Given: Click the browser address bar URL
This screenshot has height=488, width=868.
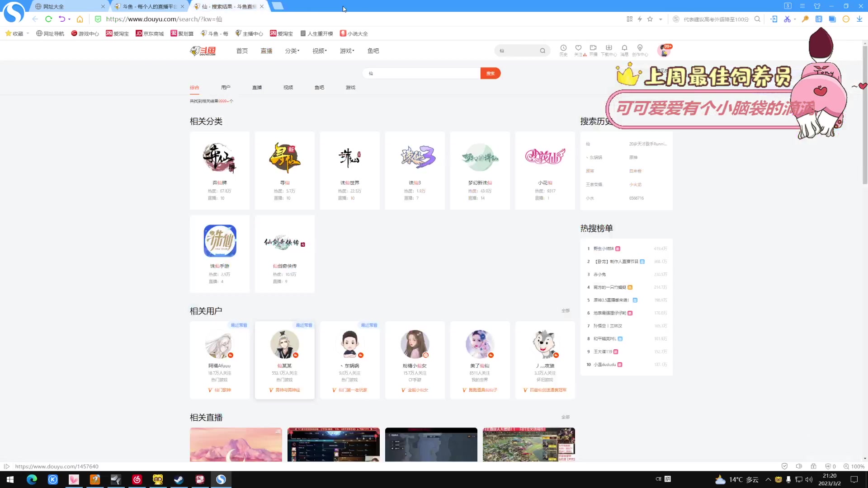Looking at the screenshot, I should (164, 19).
